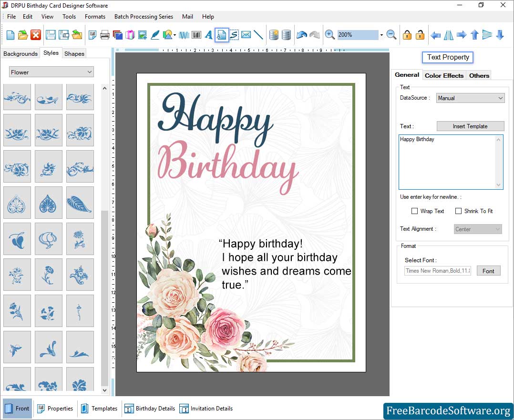Screen dimensions: 514x420
Task: Select the feather signature tool
Action: pos(154,35)
